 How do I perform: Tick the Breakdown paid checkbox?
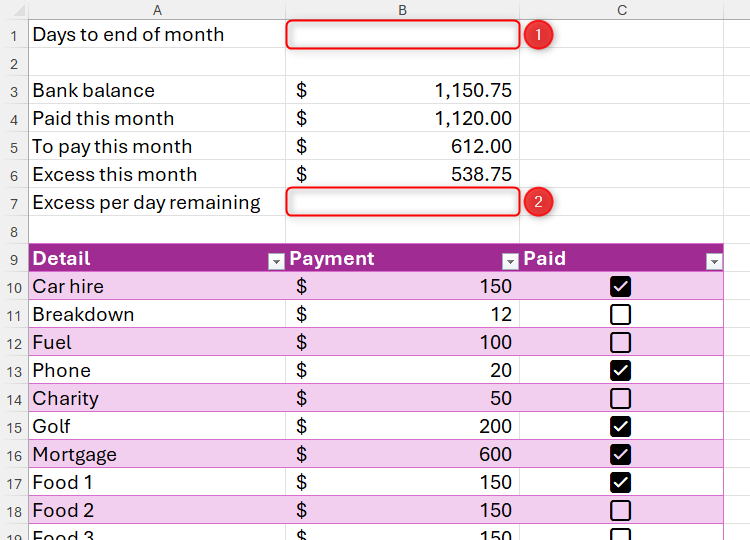click(x=620, y=315)
